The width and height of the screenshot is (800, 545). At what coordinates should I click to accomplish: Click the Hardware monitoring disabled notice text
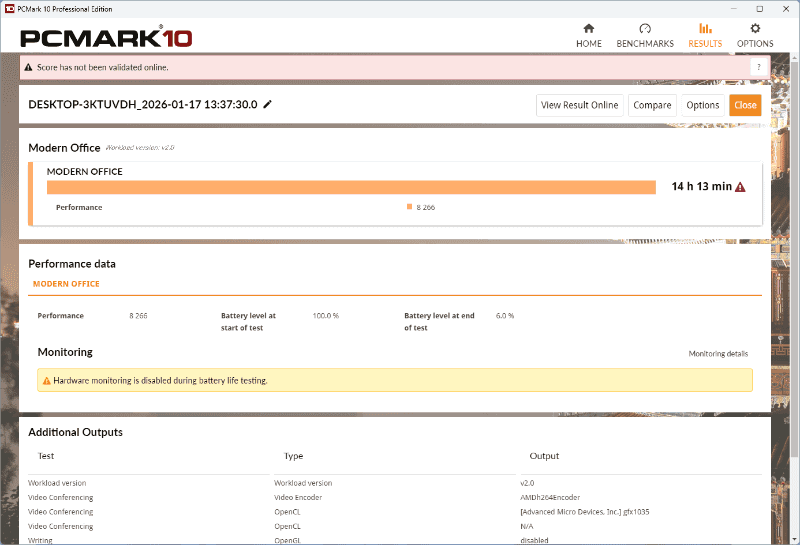pos(160,381)
